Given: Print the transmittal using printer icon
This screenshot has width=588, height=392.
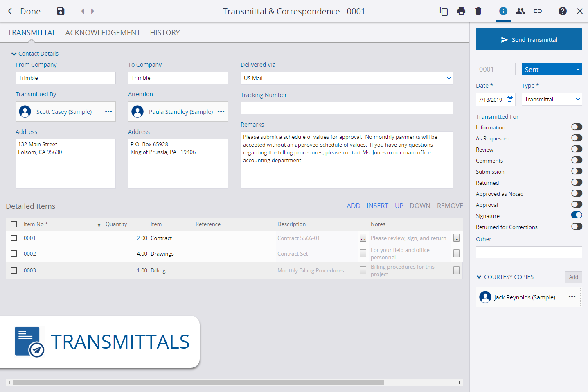Looking at the screenshot, I should coord(461,11).
